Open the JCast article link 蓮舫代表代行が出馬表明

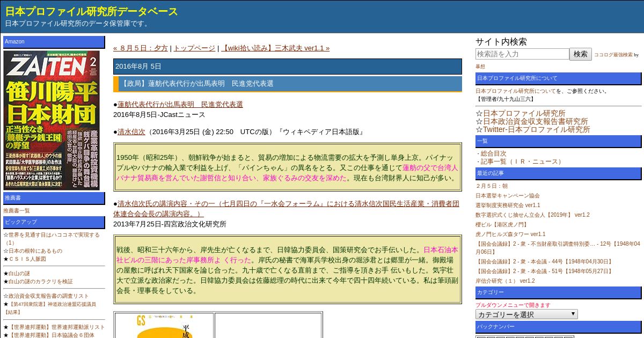click(x=180, y=104)
